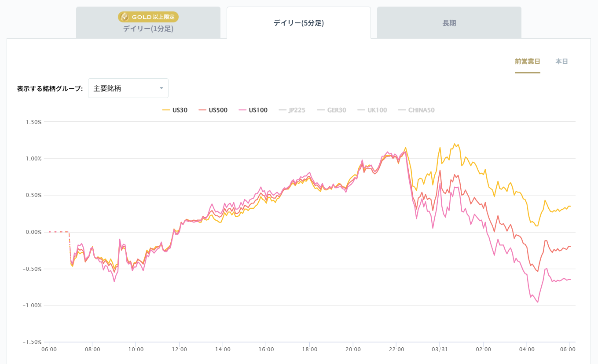Enable the CHINA50 series
The width and height of the screenshot is (598, 364).
click(421, 110)
